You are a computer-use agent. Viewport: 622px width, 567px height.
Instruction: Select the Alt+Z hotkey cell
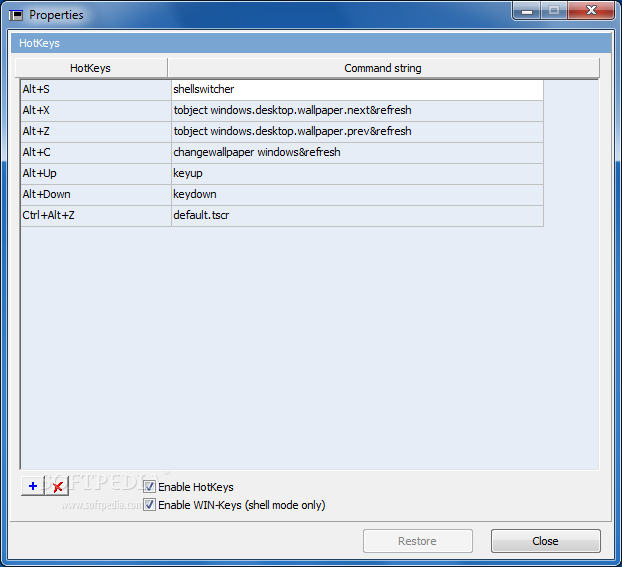coord(96,132)
